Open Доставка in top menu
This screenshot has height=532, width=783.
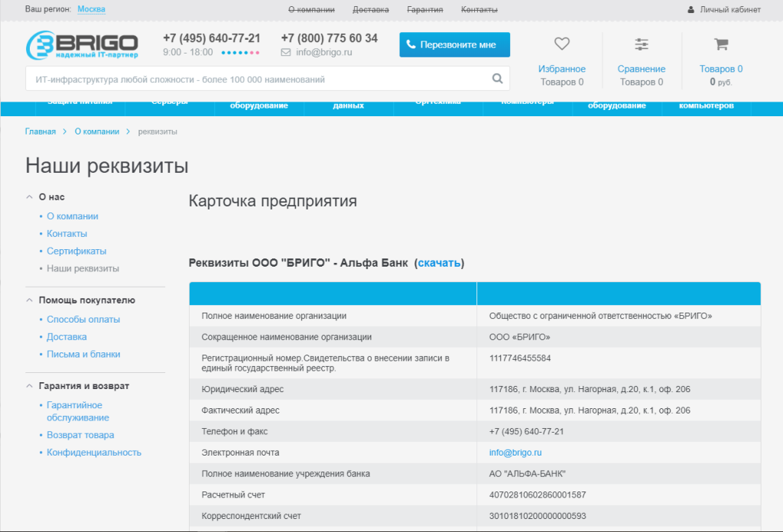[371, 9]
